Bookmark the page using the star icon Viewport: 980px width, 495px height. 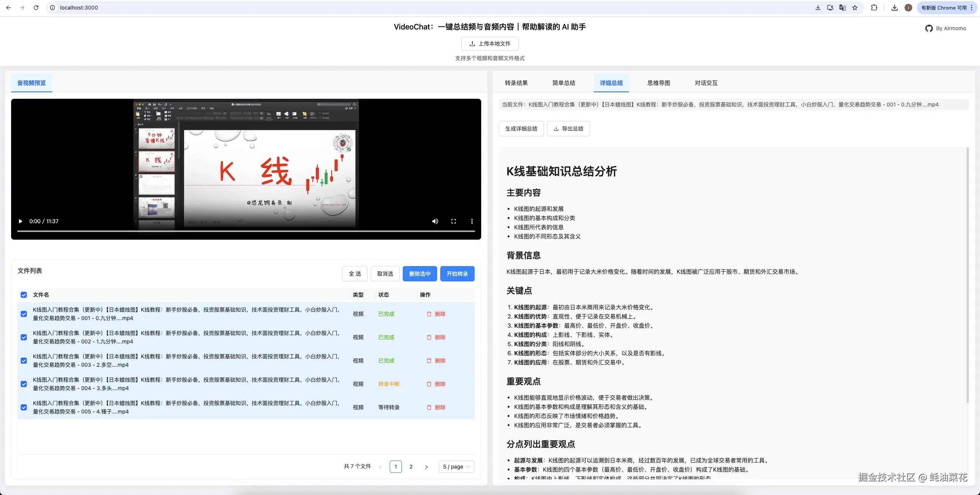pyautogui.click(x=854, y=7)
